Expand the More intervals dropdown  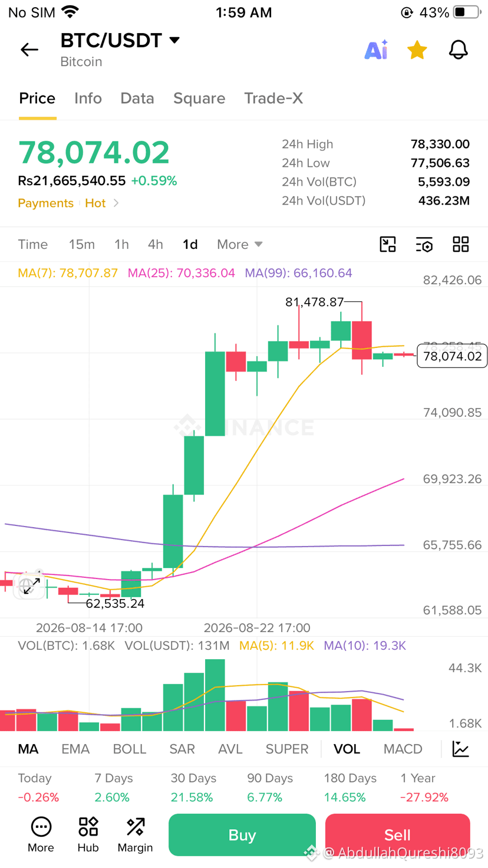(x=240, y=244)
